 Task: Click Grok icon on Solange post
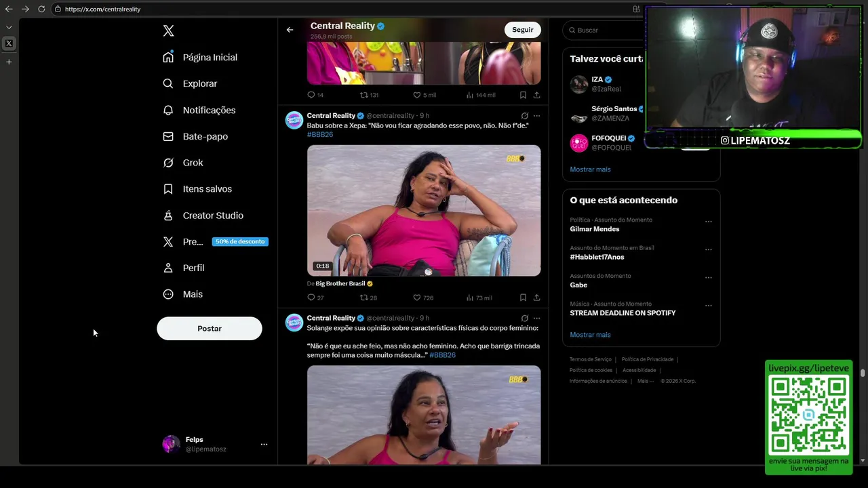click(524, 318)
